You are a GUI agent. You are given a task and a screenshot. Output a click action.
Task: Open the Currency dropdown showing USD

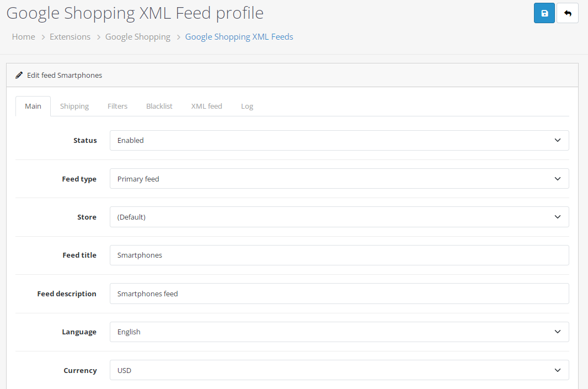tap(339, 370)
